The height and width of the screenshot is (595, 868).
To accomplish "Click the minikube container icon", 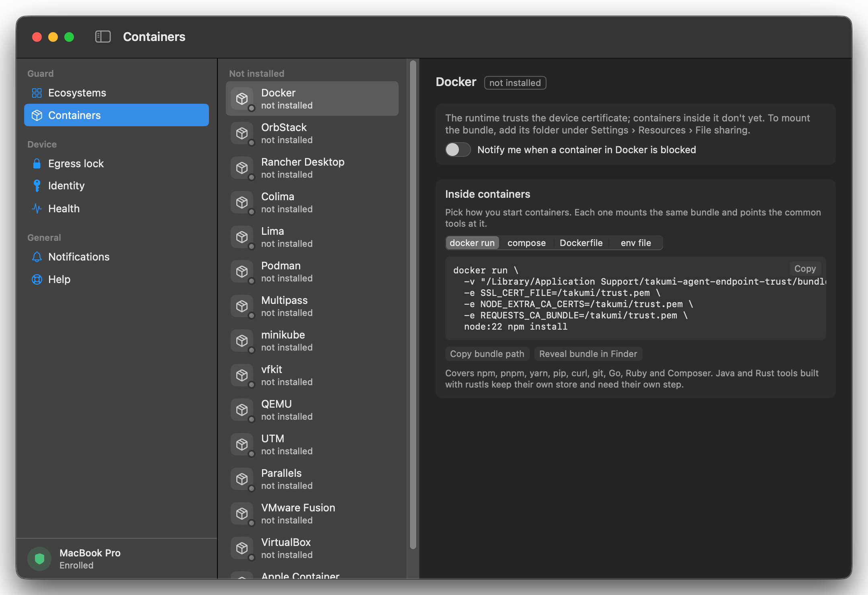I will (242, 341).
